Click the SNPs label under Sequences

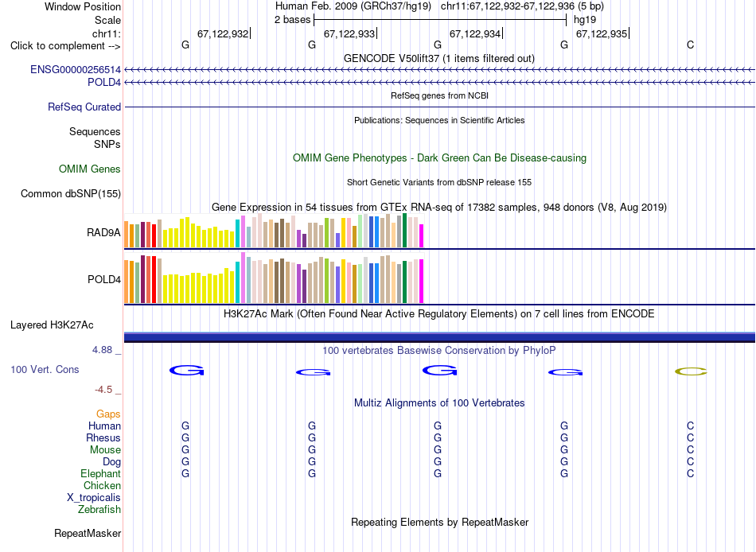(107, 144)
